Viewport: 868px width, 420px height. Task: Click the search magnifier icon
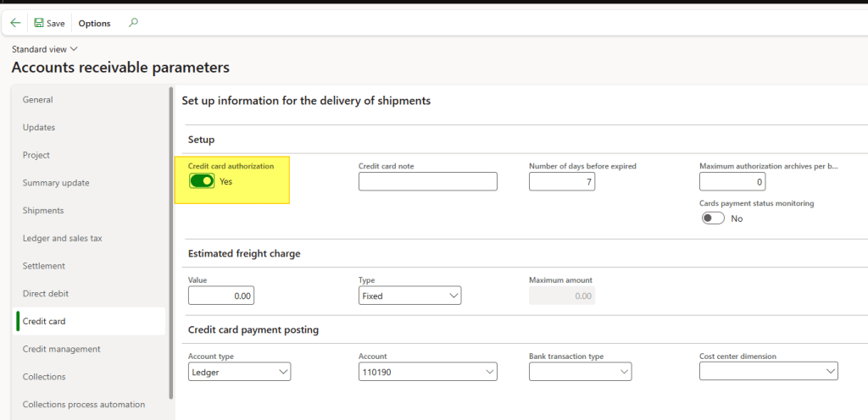132,23
